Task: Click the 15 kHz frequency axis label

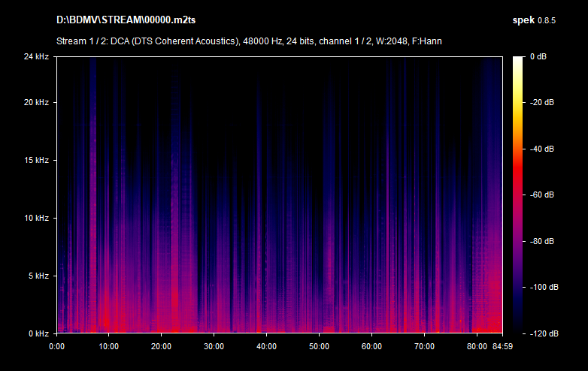Action: pos(35,160)
